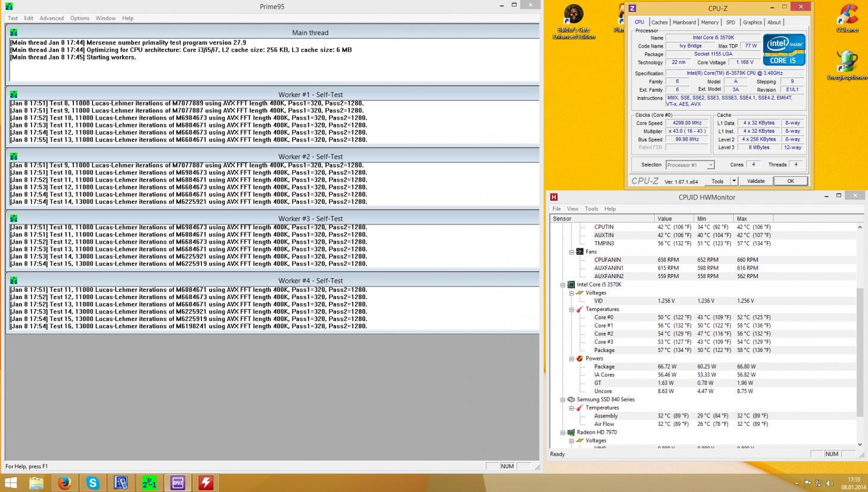Image resolution: width=868 pixels, height=492 pixels.
Task: Click the HWMonitor scroll down arrow
Action: point(860,444)
